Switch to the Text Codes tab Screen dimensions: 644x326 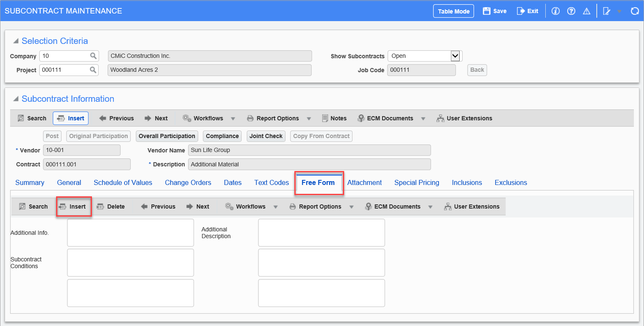point(272,182)
